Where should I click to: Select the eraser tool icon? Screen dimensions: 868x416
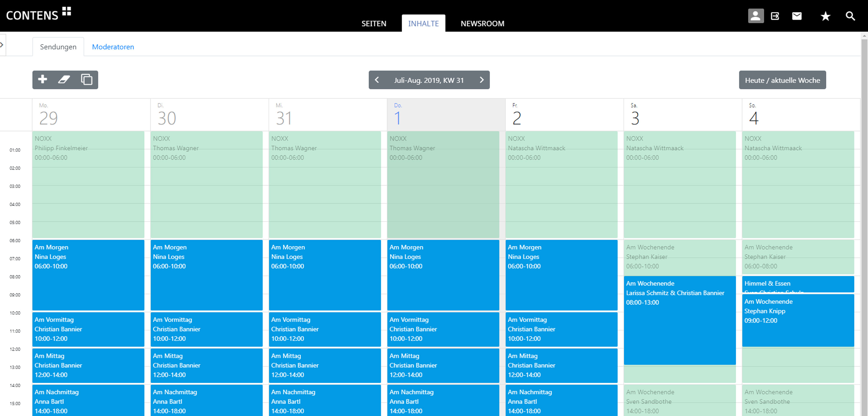(x=64, y=79)
